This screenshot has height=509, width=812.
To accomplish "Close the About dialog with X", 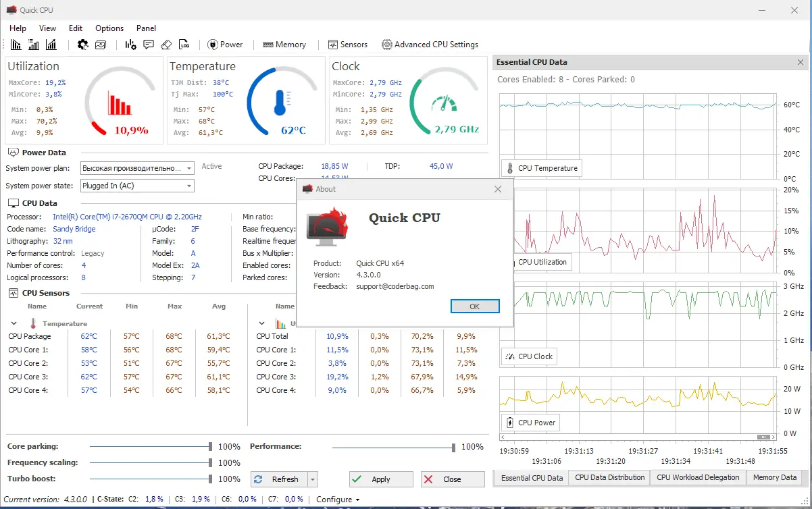I will point(498,189).
